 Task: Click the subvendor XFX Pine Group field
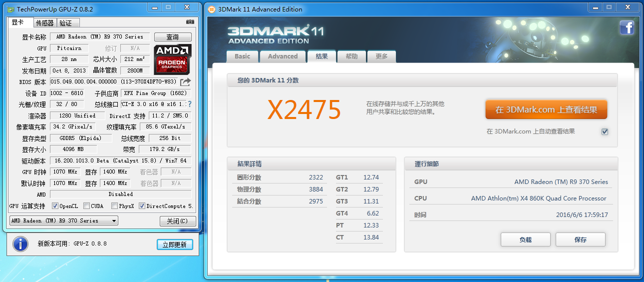[x=156, y=93]
